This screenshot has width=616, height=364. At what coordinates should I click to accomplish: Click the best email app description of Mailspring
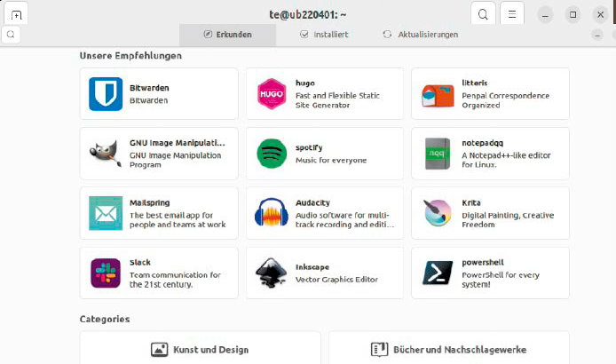click(x=178, y=220)
